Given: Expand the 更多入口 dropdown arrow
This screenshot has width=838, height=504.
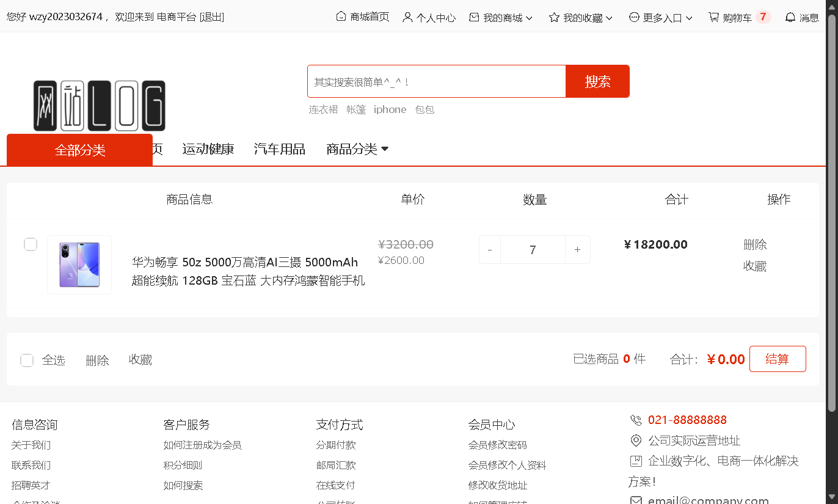Looking at the screenshot, I should (689, 18).
